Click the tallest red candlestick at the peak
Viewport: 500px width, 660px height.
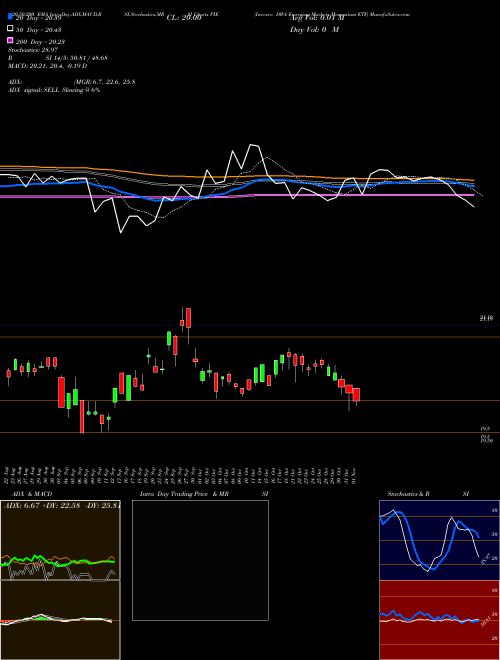[x=189, y=318]
